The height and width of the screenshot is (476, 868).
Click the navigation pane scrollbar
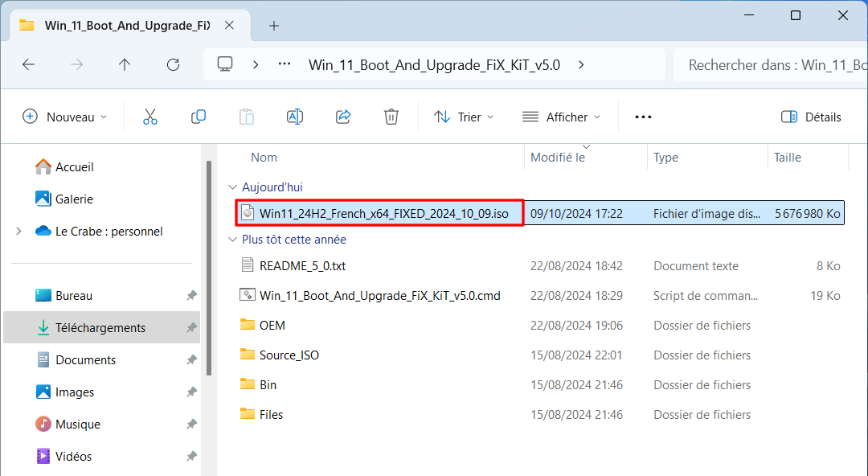[x=209, y=269]
